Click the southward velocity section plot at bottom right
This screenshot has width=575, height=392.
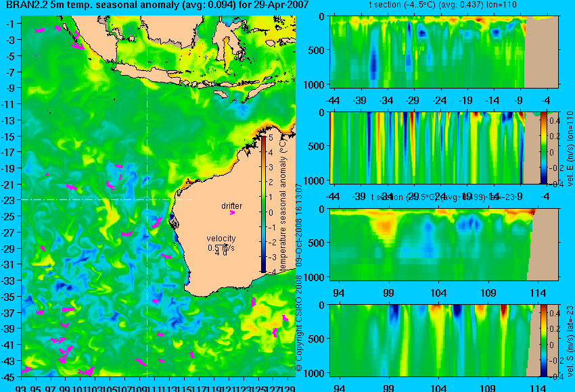[x=444, y=341]
